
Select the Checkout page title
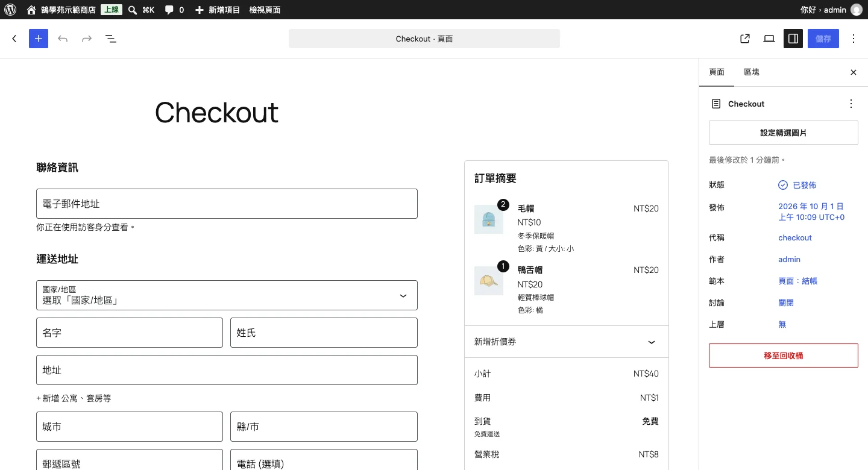point(216,113)
